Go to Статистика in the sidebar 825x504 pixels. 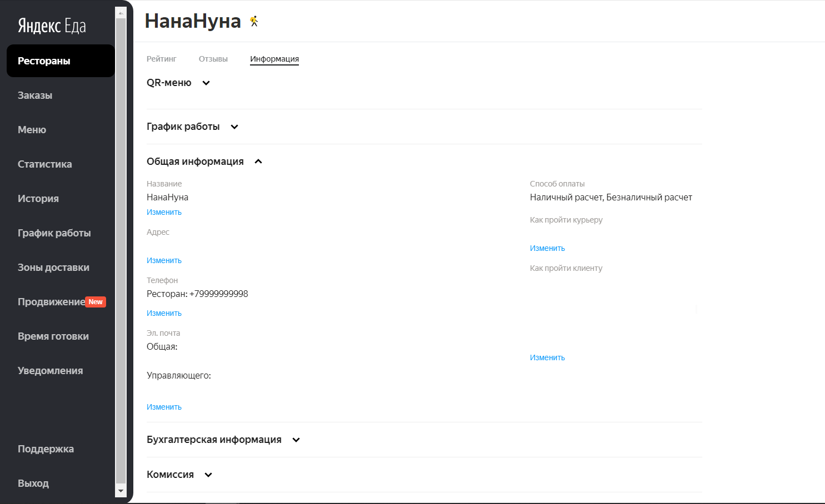pos(45,164)
